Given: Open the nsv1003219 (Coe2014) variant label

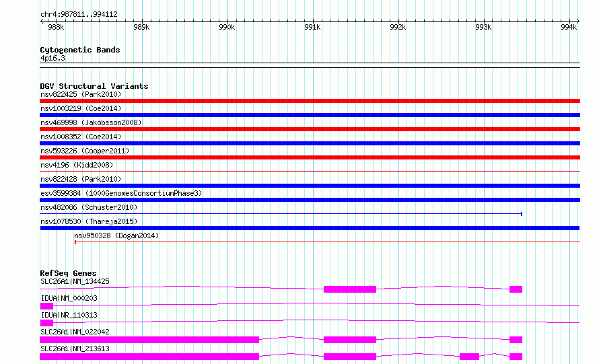Looking at the screenshot, I should [x=81, y=108].
